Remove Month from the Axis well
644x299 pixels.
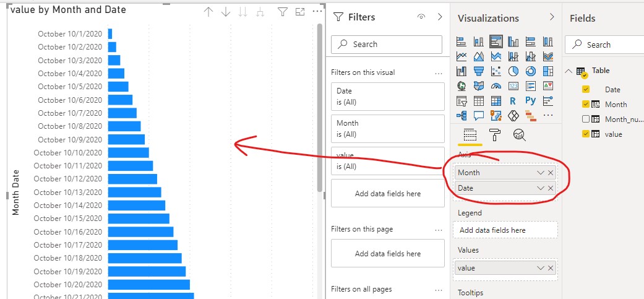click(x=551, y=173)
